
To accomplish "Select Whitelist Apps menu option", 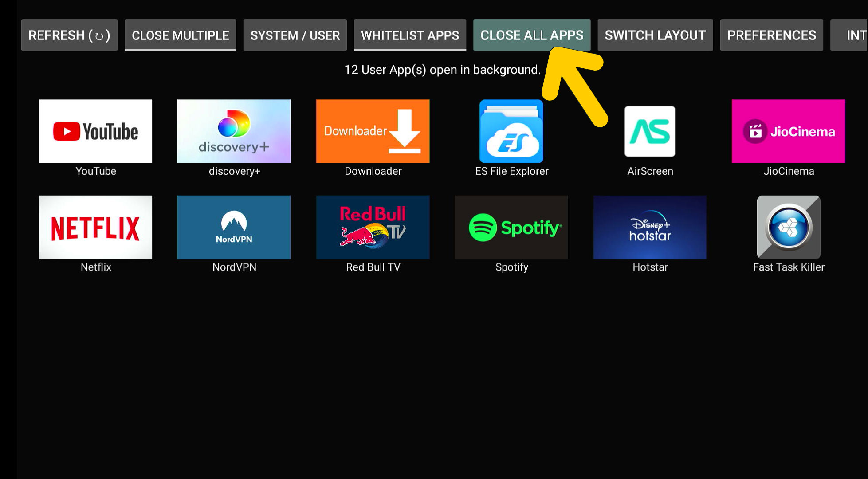I will point(410,35).
